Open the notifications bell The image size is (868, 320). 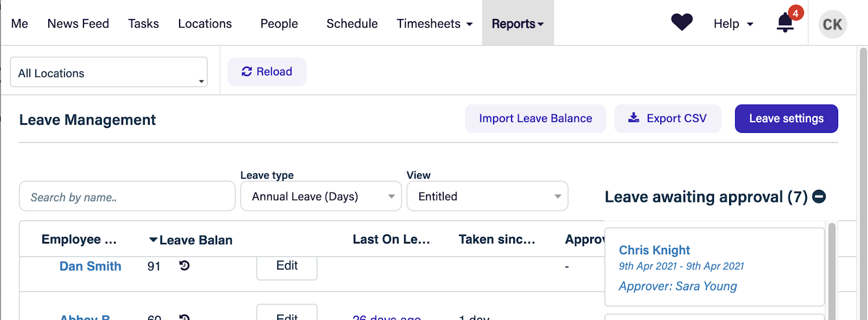(785, 23)
